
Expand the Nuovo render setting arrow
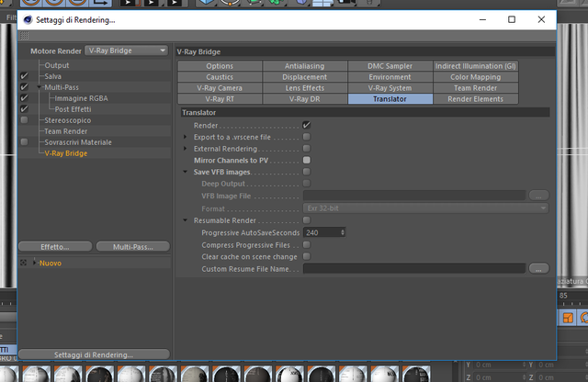click(x=35, y=263)
